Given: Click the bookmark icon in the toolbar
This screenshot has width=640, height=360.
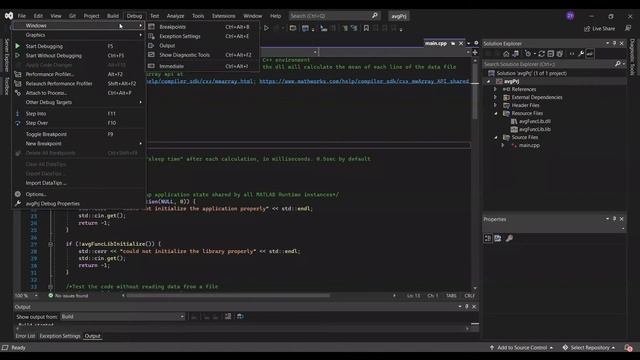Looking at the screenshot, I should 366,28.
